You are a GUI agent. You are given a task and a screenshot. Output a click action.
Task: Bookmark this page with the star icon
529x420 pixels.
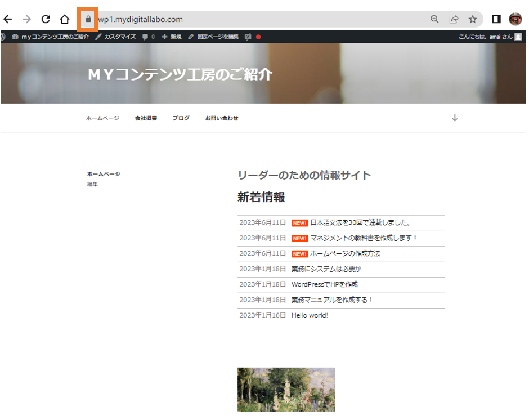pyautogui.click(x=473, y=19)
